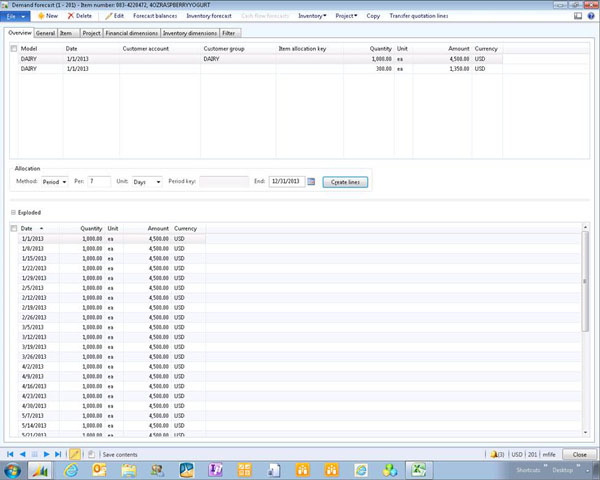This screenshot has height=480, width=600.
Task: Open the File menu dropdown
Action: 15,16
